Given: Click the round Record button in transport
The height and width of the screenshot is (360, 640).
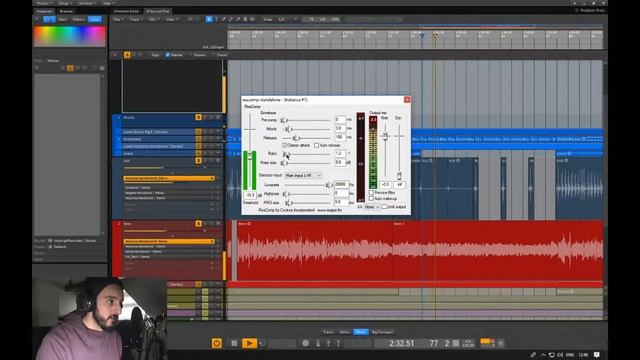Looking at the screenshot, I should tap(305, 343).
